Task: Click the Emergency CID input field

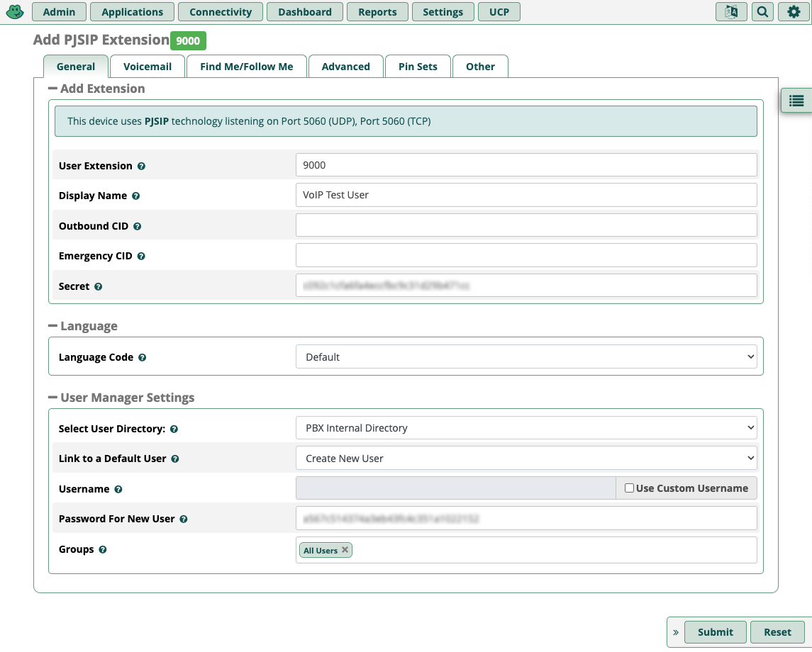Action: 526,255
